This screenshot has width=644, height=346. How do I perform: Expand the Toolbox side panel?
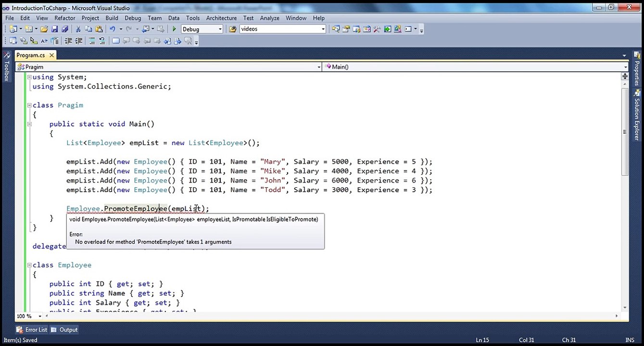coord(7,66)
